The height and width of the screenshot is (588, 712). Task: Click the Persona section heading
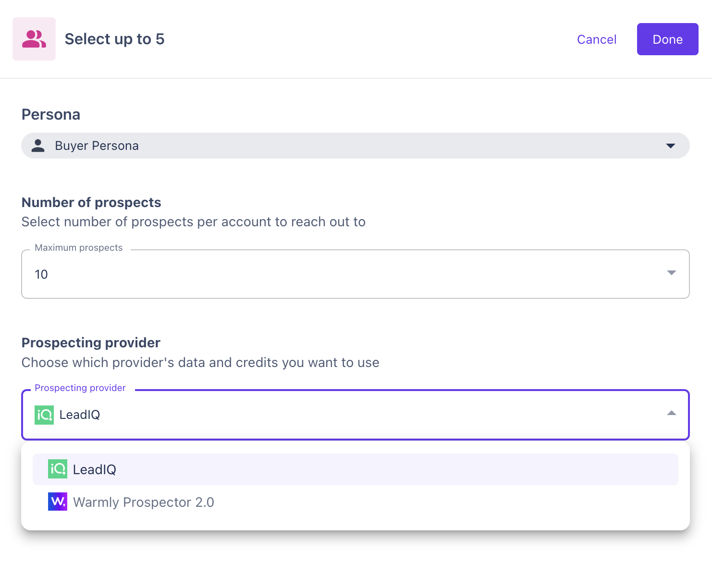[51, 115]
